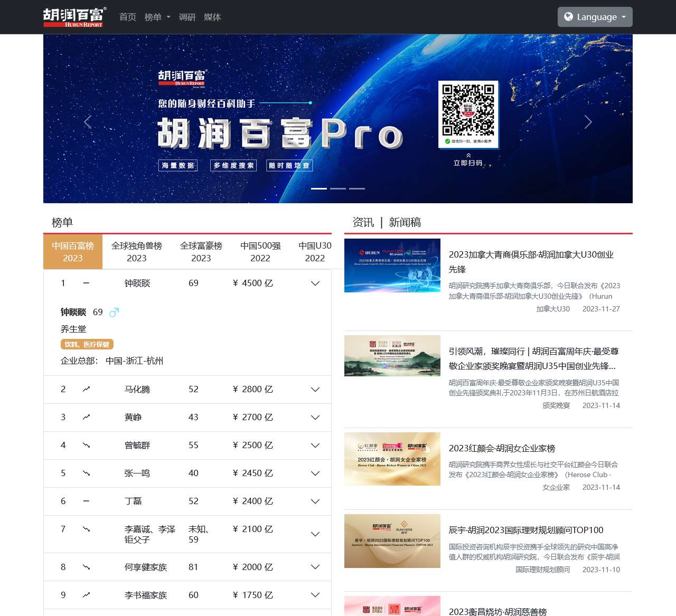Click rank-up trend icon for 马化腾
Image resolution: width=676 pixels, height=616 pixels.
coord(86,389)
